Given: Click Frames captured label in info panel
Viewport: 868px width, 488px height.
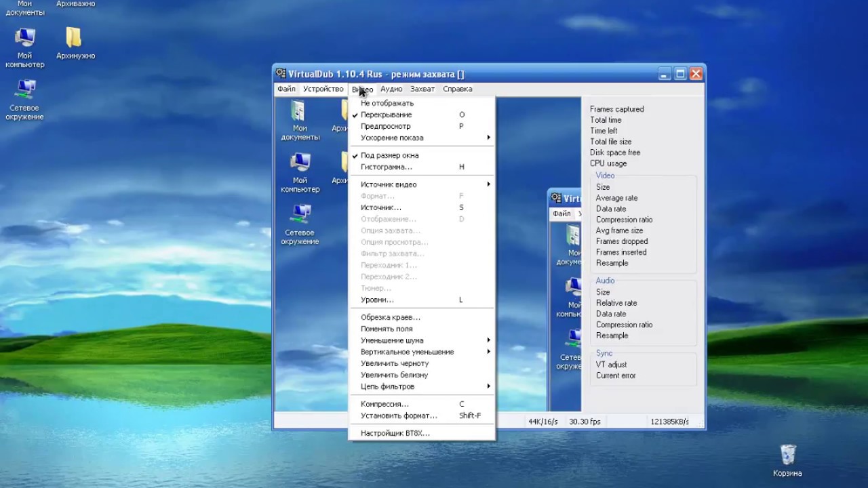Looking at the screenshot, I should pyautogui.click(x=617, y=109).
